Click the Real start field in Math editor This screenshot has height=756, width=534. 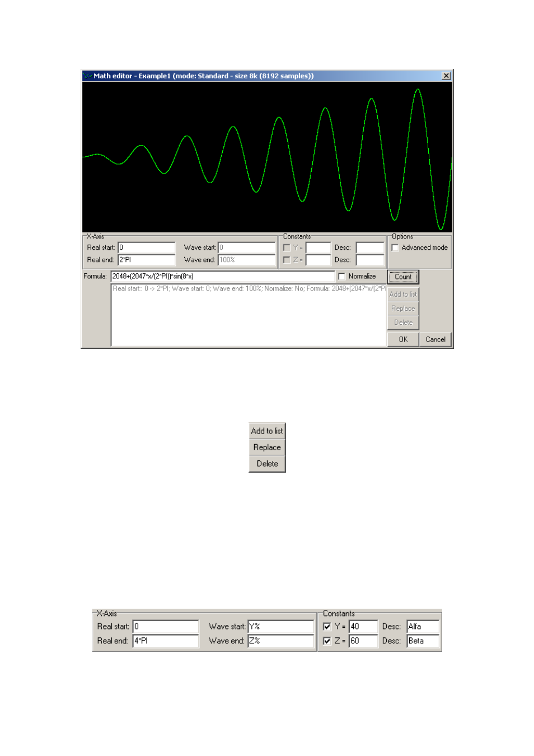(147, 248)
